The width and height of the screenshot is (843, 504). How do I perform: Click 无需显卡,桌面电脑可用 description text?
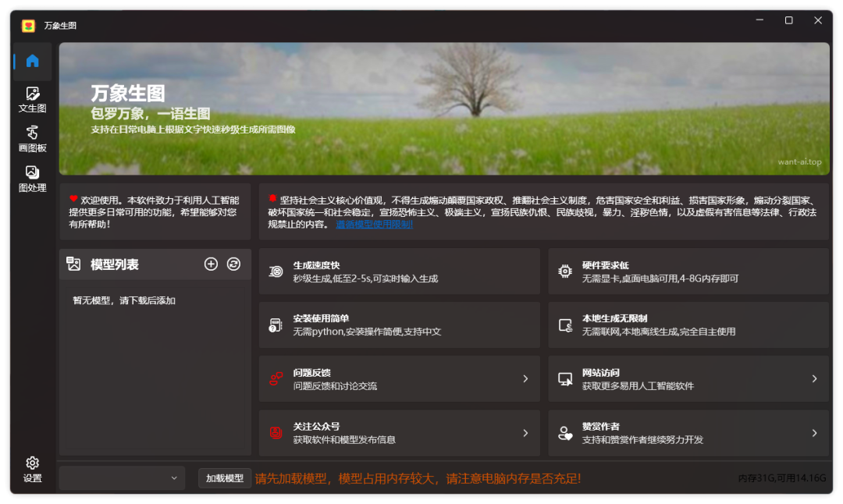click(x=661, y=279)
